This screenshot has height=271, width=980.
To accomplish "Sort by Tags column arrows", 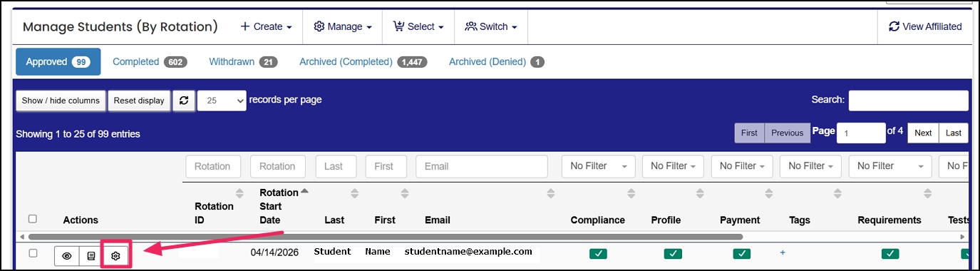I will pyautogui.click(x=837, y=193).
